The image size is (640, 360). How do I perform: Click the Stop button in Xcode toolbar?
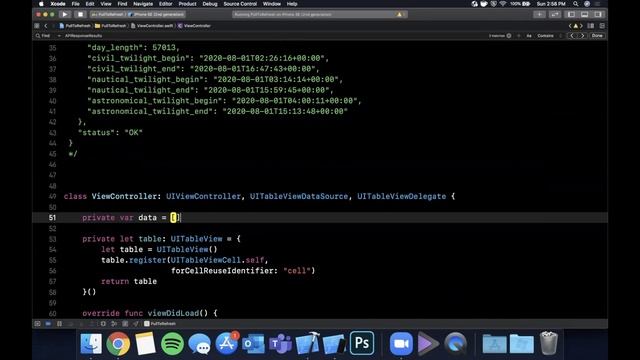[x=80, y=14]
